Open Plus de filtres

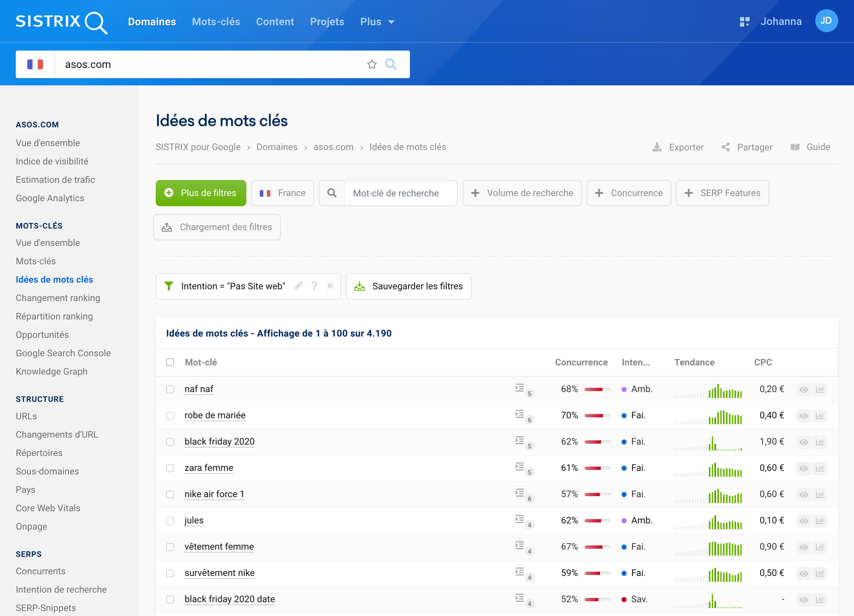pyautogui.click(x=201, y=193)
